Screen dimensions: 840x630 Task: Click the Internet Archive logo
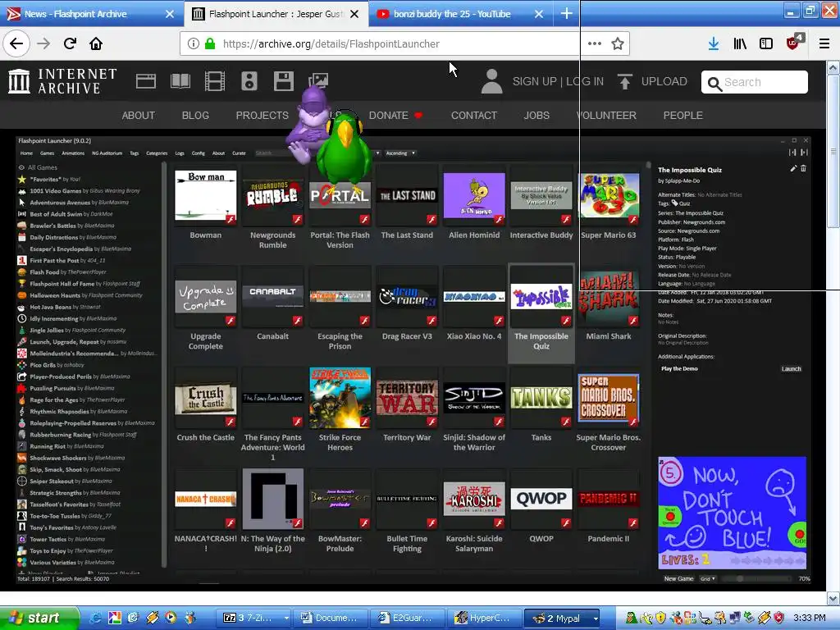[62, 81]
